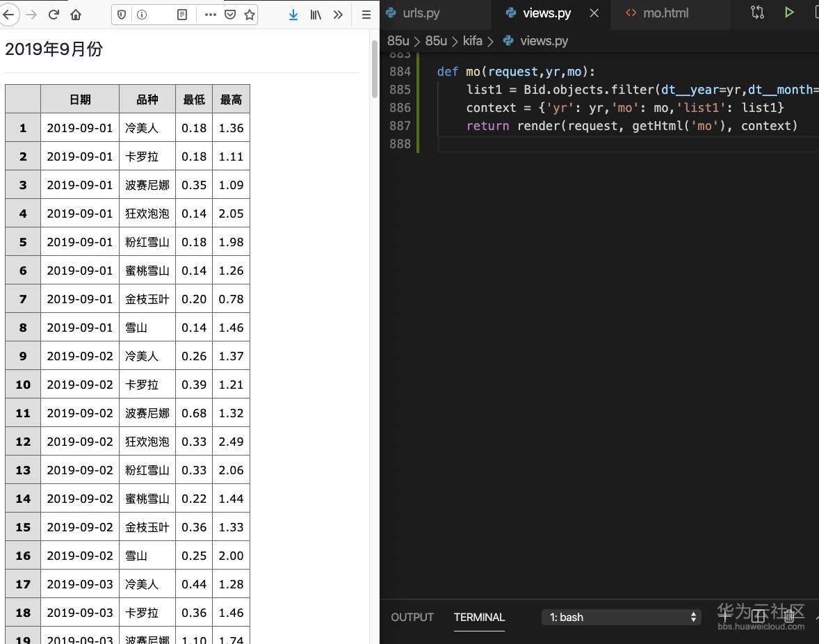Screen dimensions: 819x644
Task: Click the 品种 column header
Action: pyautogui.click(x=147, y=99)
